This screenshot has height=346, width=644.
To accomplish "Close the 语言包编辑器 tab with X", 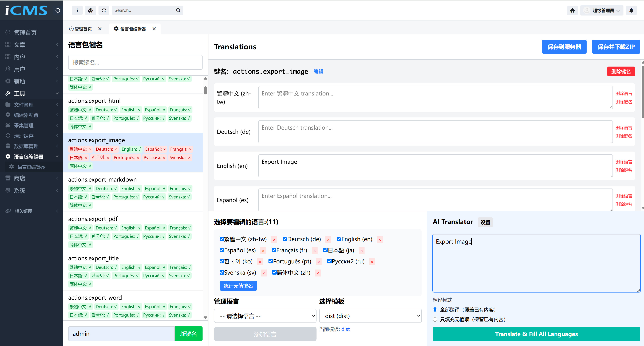I will (x=154, y=29).
